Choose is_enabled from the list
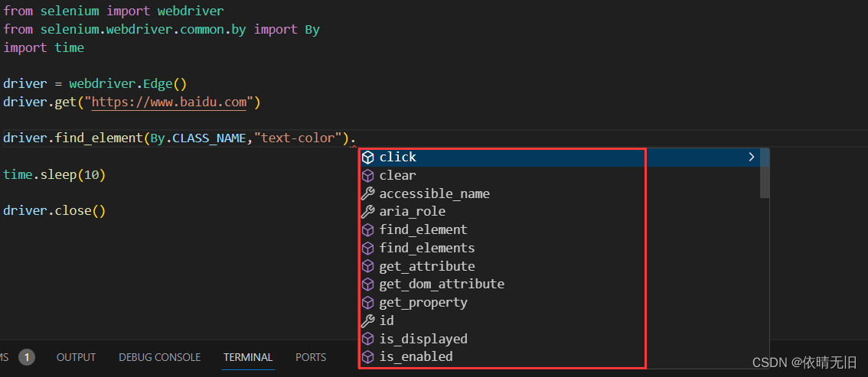Image resolution: width=868 pixels, height=377 pixels. coord(560,356)
